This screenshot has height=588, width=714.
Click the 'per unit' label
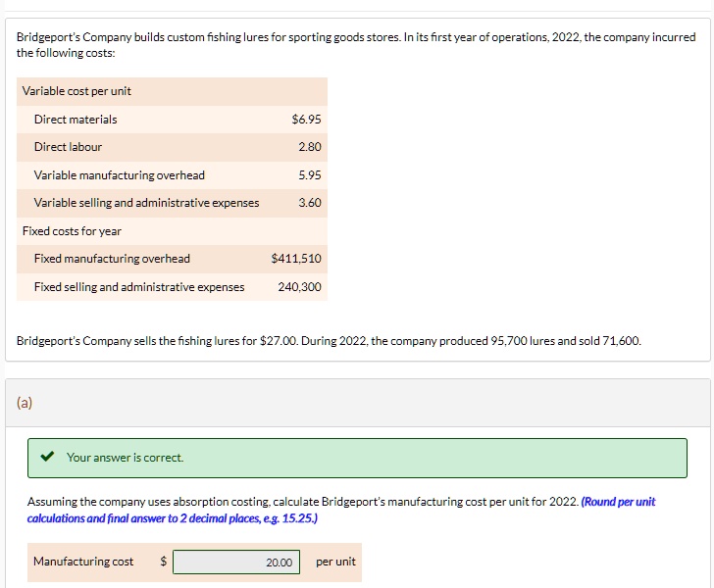click(x=335, y=562)
